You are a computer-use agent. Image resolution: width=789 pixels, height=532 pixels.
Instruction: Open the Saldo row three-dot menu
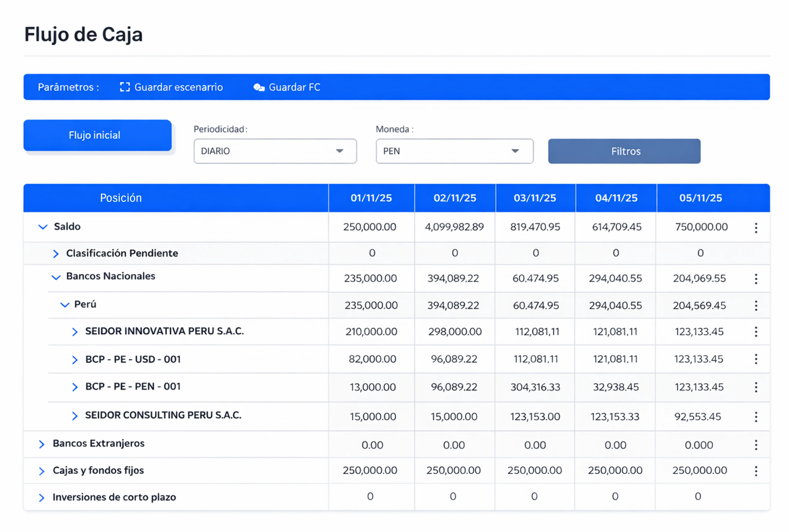pos(756,228)
